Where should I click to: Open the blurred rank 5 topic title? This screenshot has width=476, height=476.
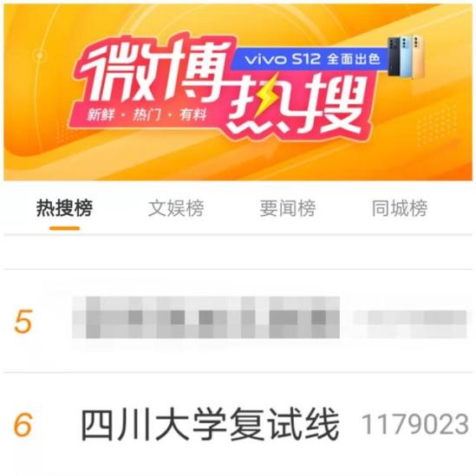(x=205, y=317)
